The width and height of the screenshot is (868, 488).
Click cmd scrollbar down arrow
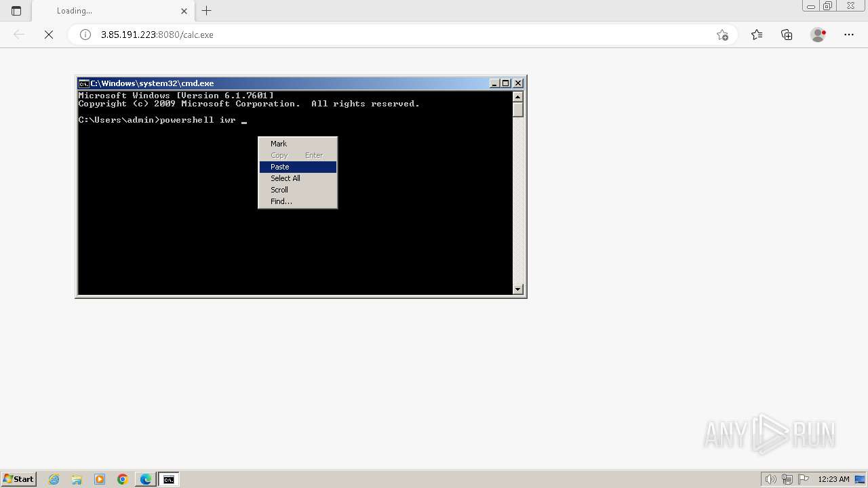(x=518, y=289)
